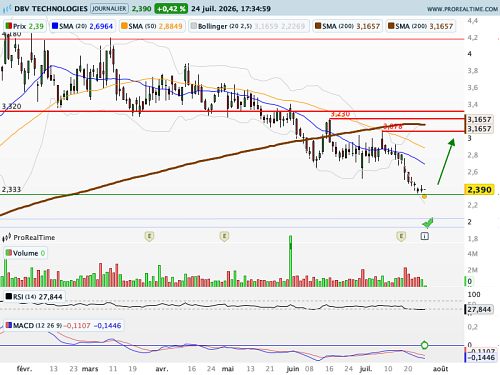The height and width of the screenshot is (375, 500).
Task: Toggle the SMA (50) orange legend item
Action: (x=152, y=26)
